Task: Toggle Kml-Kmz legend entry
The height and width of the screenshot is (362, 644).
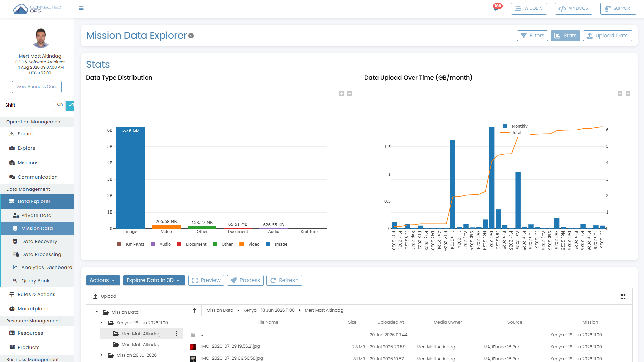Action: [131, 244]
